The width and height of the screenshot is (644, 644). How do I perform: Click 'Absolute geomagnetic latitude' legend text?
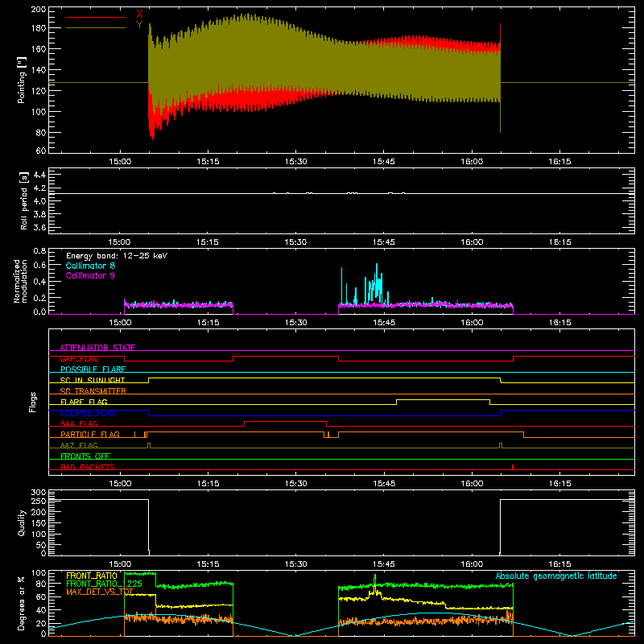coord(556,576)
